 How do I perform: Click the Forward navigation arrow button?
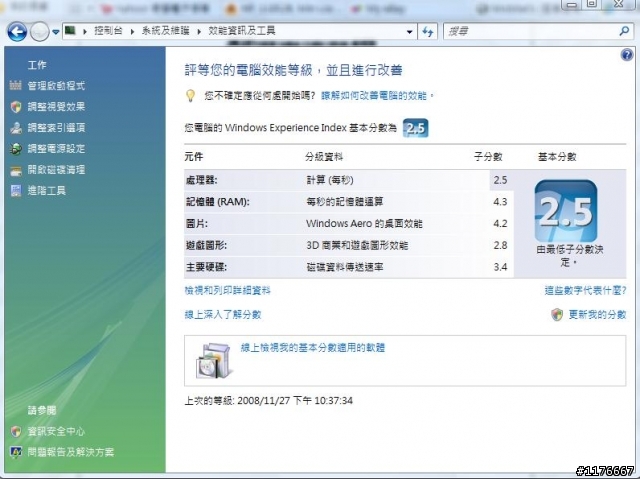[39, 31]
